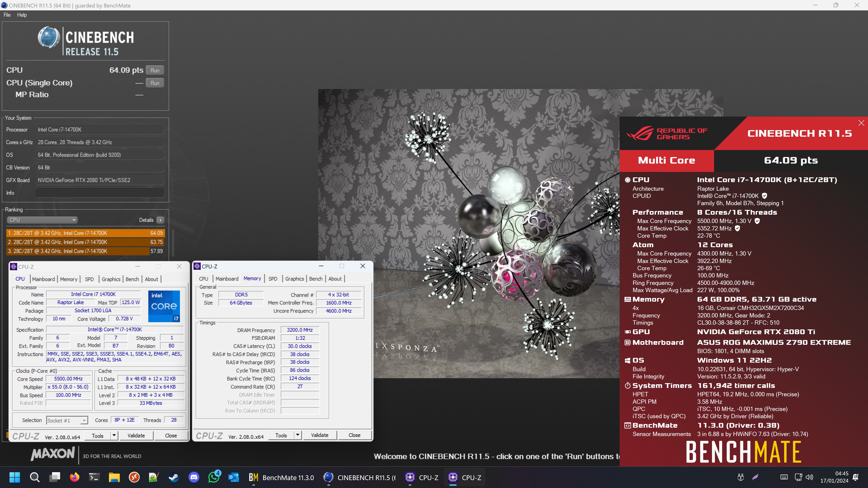Open the File menu
Image resolution: width=868 pixels, height=488 pixels.
[x=7, y=15]
